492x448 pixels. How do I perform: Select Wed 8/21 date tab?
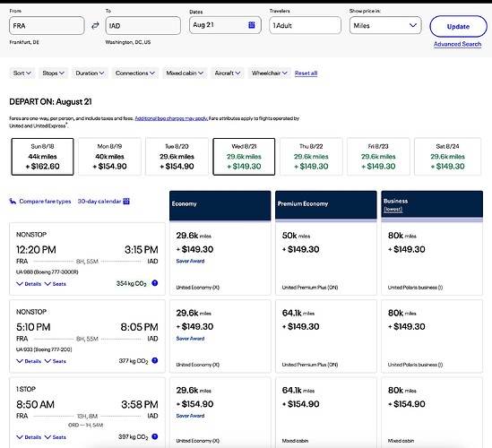pyautogui.click(x=244, y=157)
